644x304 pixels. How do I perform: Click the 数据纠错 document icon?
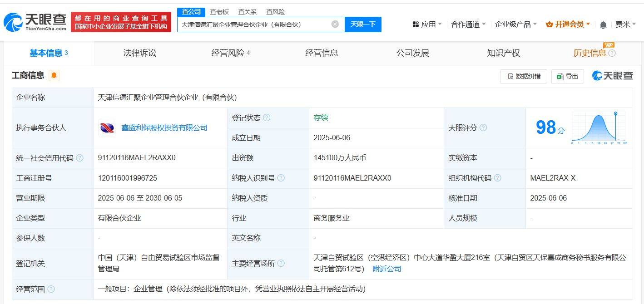pyautogui.click(x=510, y=76)
